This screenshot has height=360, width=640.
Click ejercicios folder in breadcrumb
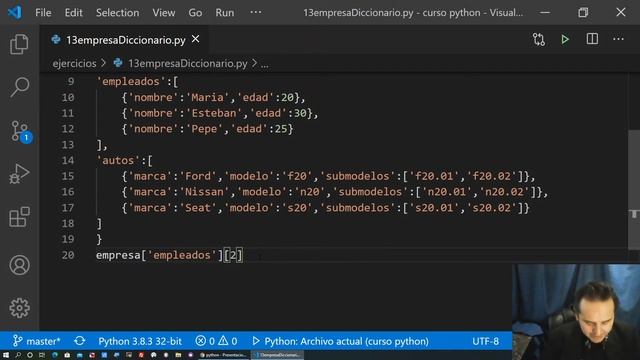(x=74, y=64)
